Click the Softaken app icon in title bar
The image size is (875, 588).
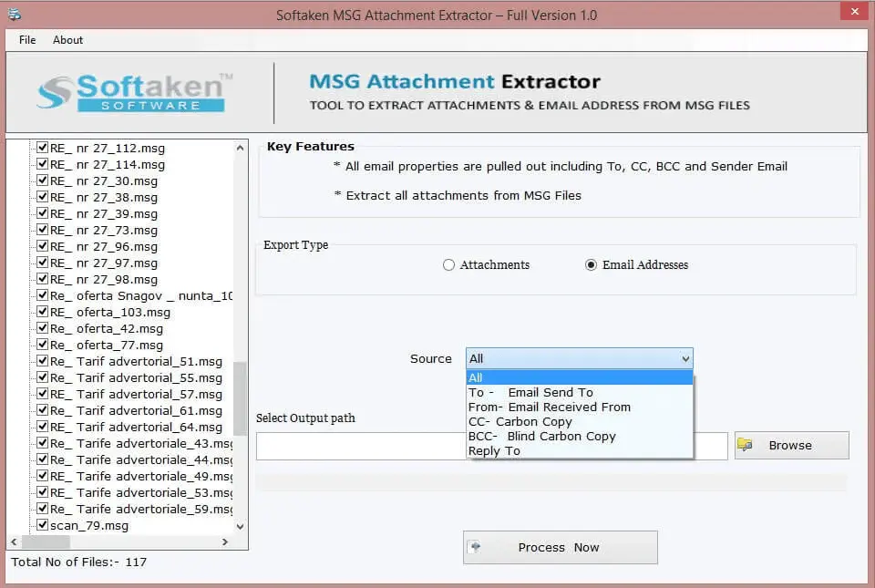[15, 14]
